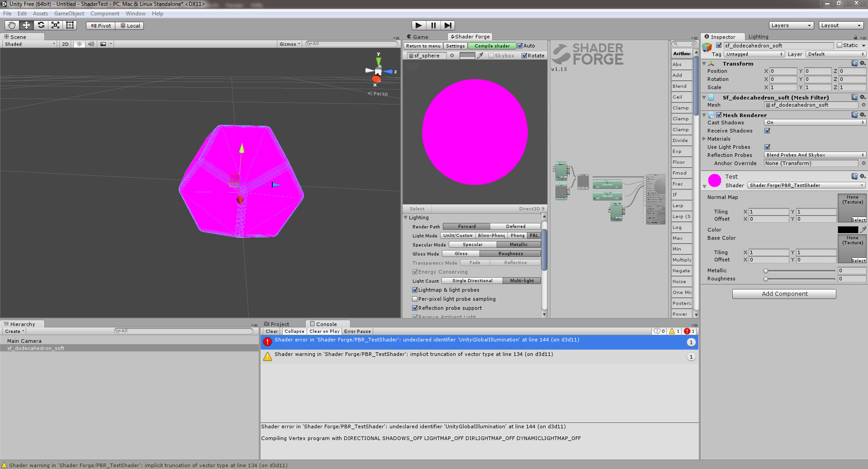Adjust the Roughness slider
Image resolution: width=868 pixels, height=469 pixels.
(x=800, y=279)
